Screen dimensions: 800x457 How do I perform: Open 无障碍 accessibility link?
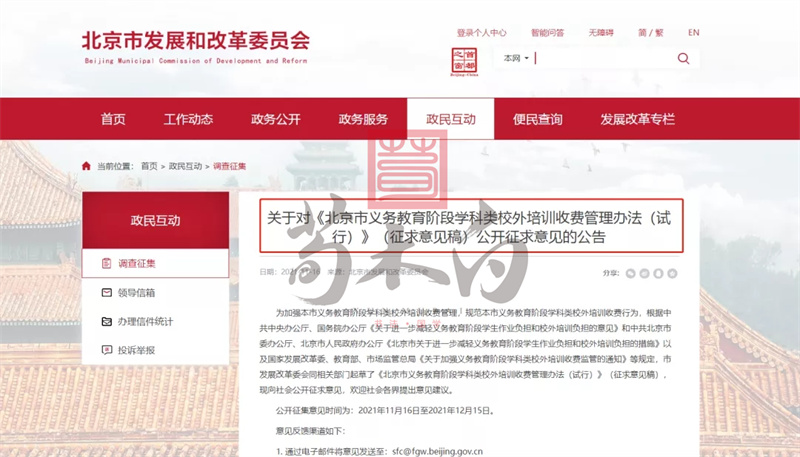pyautogui.click(x=601, y=33)
